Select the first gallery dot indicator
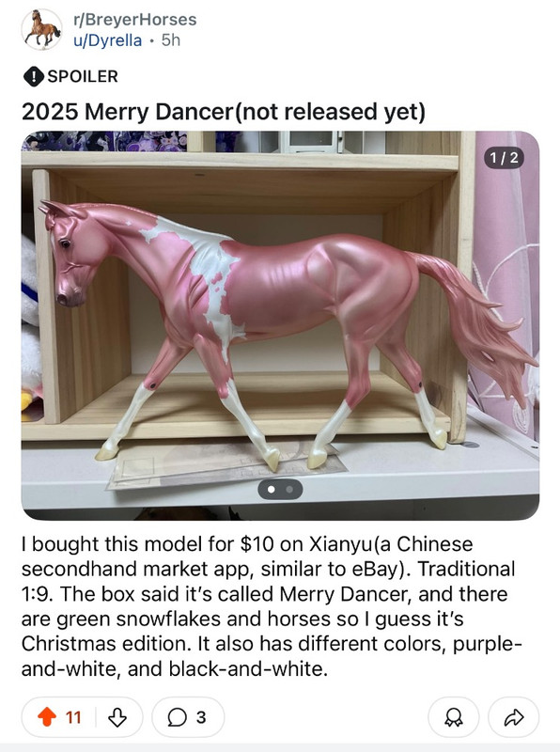The height and width of the screenshot is (752, 560). 271,489
